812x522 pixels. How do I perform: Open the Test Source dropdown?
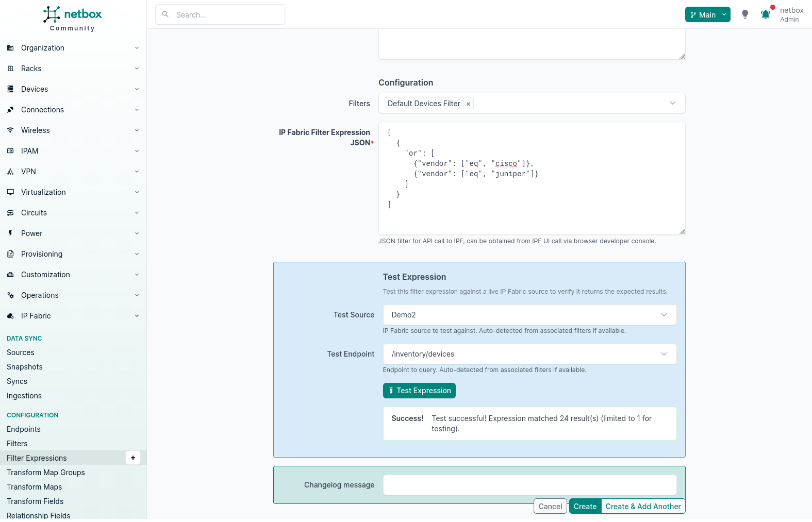pyautogui.click(x=529, y=315)
